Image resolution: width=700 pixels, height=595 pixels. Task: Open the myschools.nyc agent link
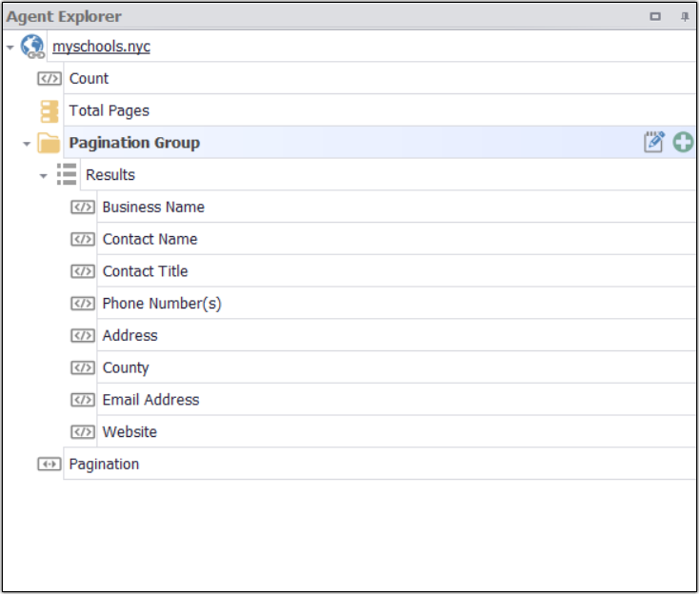click(x=101, y=47)
